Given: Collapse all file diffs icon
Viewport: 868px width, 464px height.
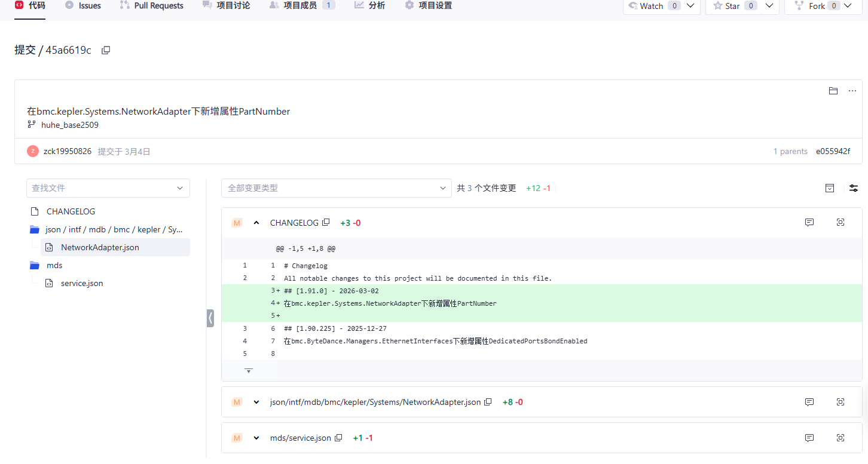Looking at the screenshot, I should (x=830, y=188).
